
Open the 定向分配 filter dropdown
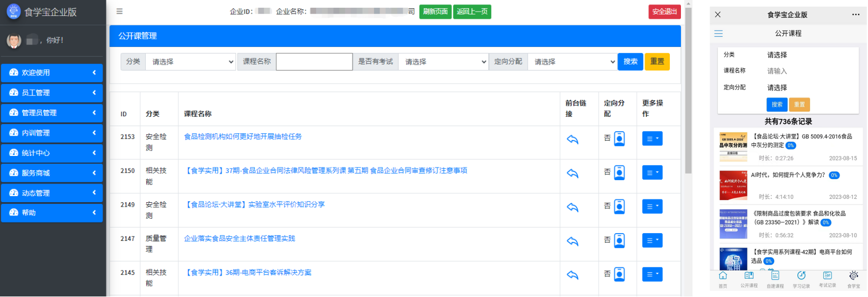(572, 62)
